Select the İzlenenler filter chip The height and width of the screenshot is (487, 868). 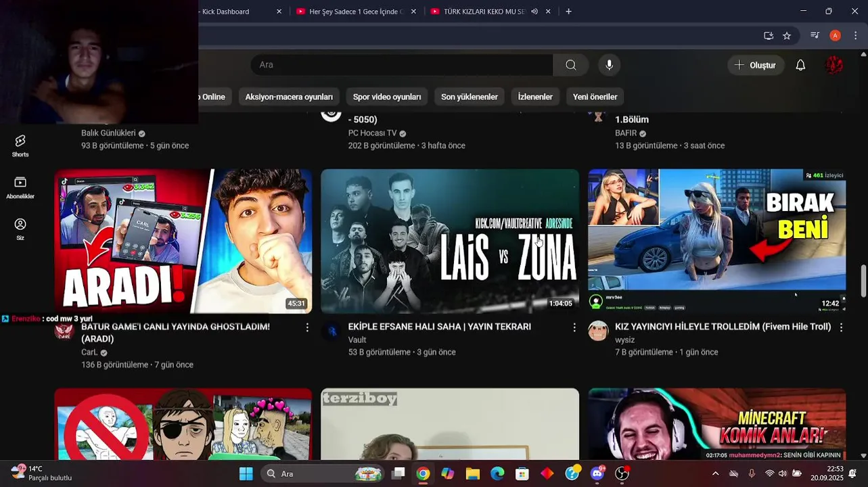pyautogui.click(x=535, y=97)
